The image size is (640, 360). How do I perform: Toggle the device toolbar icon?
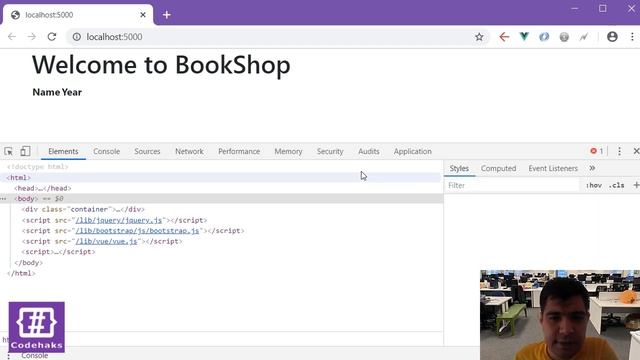pyautogui.click(x=25, y=151)
